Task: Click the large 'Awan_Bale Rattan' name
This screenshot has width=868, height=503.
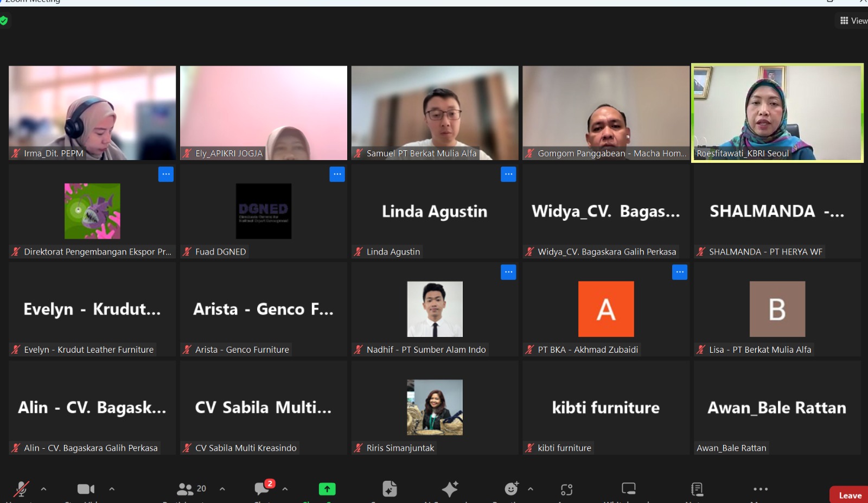Action: pos(777,408)
